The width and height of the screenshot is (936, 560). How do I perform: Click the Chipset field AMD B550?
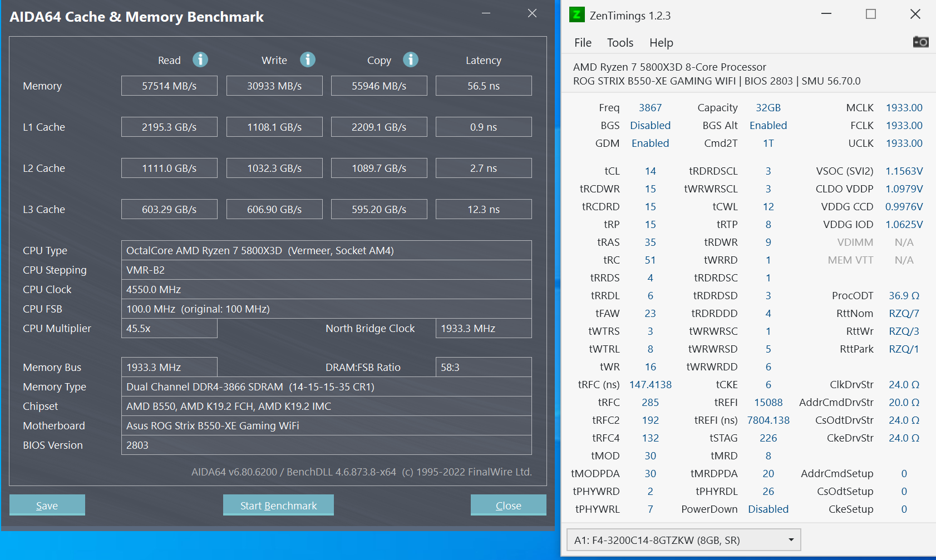click(327, 406)
